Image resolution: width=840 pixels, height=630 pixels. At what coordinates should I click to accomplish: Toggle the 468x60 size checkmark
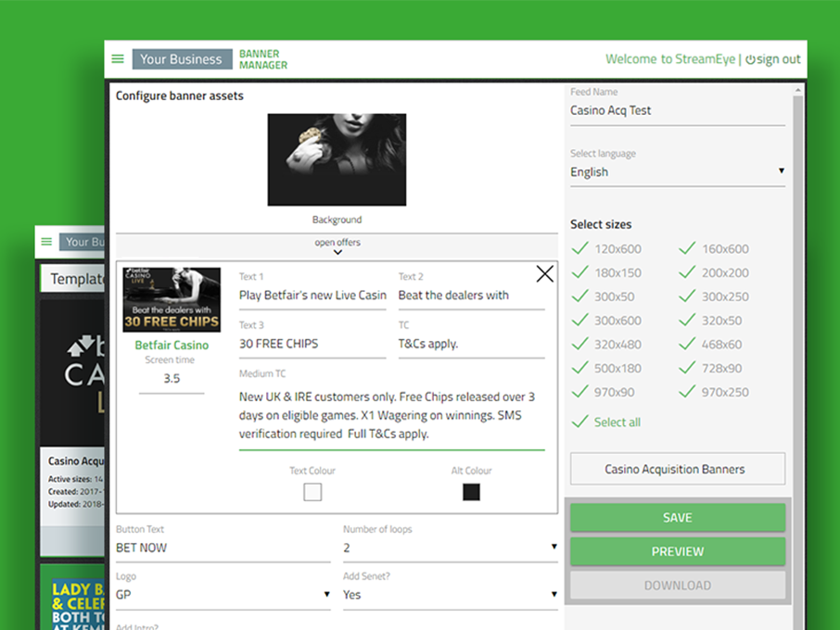pyautogui.click(x=687, y=344)
